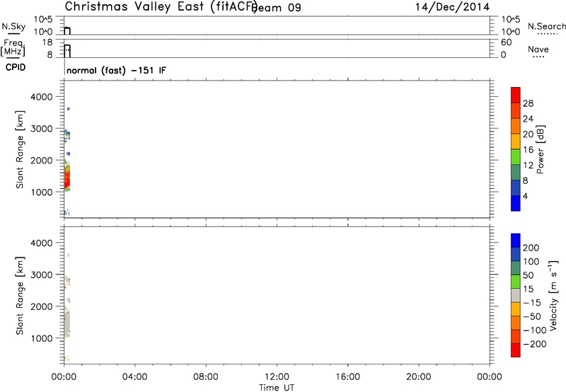Click the Christmas Valley East plot title
The height and width of the screenshot is (392, 566).
click(x=161, y=6)
